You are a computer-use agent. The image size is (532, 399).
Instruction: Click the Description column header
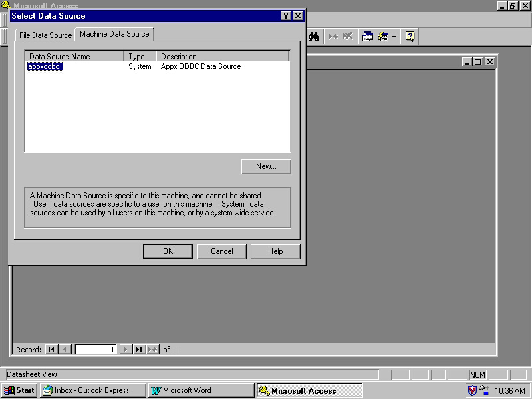point(223,56)
